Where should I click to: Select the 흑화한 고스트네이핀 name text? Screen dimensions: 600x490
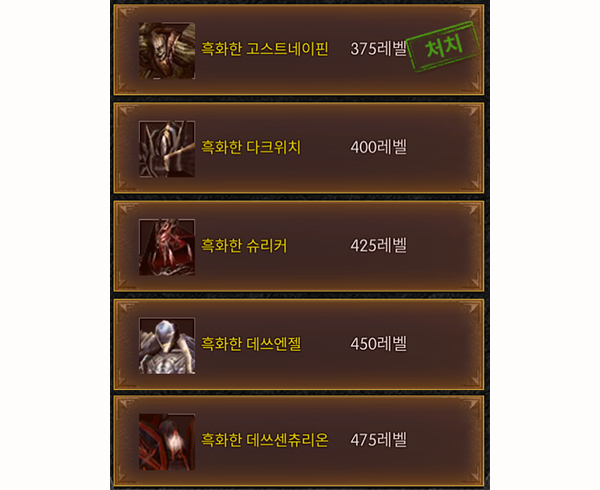[x=265, y=49]
